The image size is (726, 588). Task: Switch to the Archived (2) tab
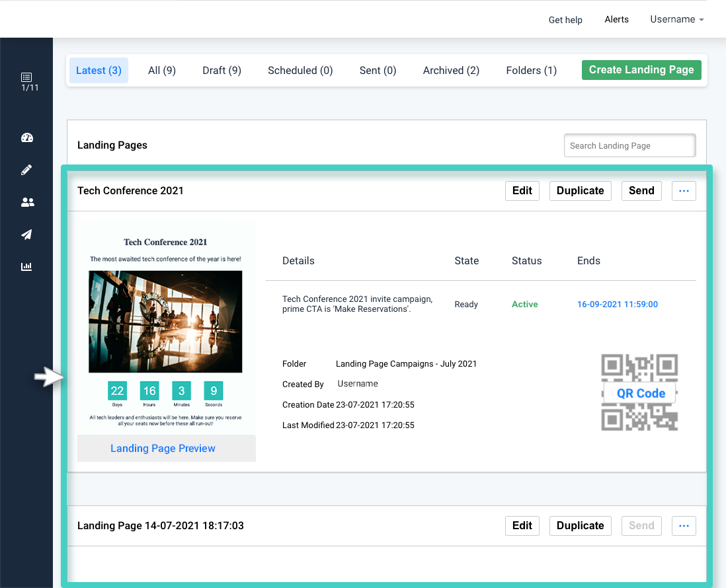pos(451,70)
